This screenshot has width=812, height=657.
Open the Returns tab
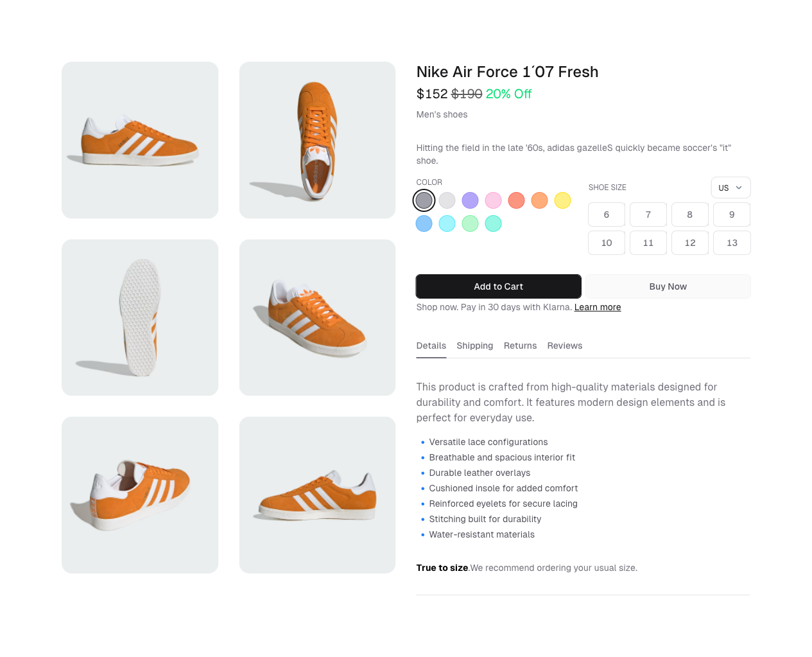(x=520, y=346)
